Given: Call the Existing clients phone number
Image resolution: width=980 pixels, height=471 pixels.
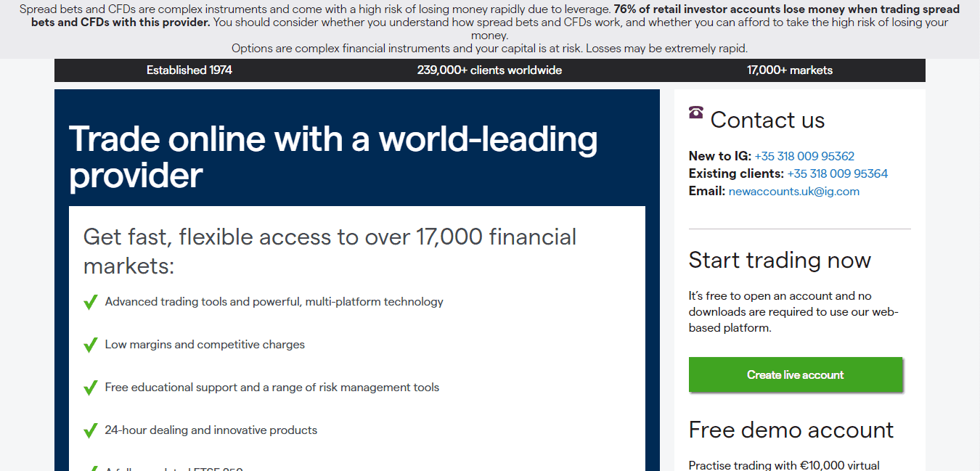Looking at the screenshot, I should [837, 174].
